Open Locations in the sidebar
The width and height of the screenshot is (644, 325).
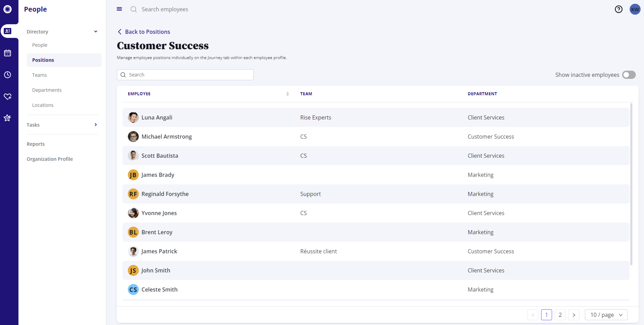43,105
